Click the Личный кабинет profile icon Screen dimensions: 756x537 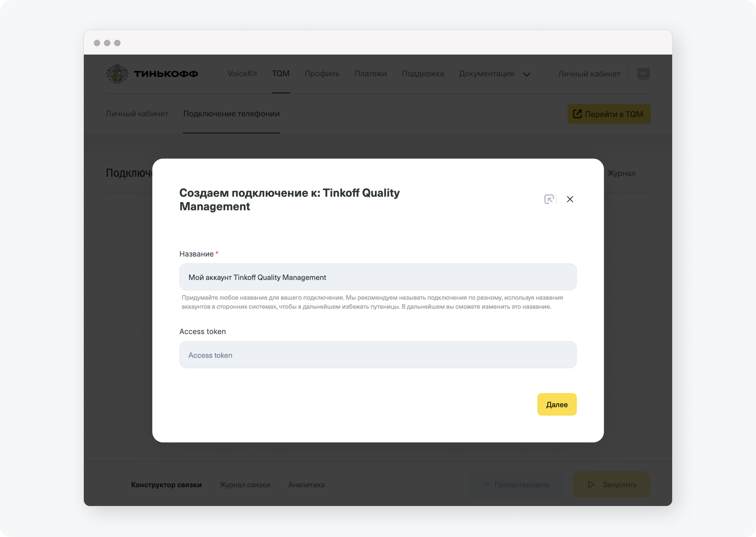click(644, 74)
